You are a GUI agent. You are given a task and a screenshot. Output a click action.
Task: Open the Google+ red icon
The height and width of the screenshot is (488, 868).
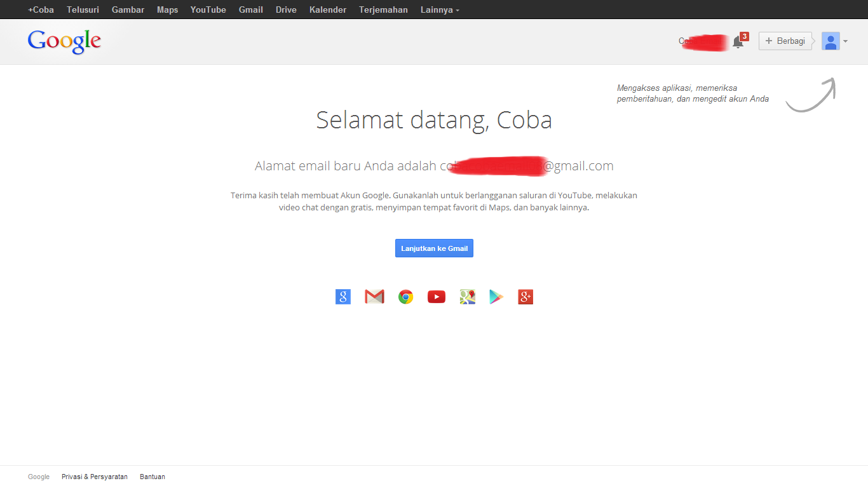click(x=526, y=297)
